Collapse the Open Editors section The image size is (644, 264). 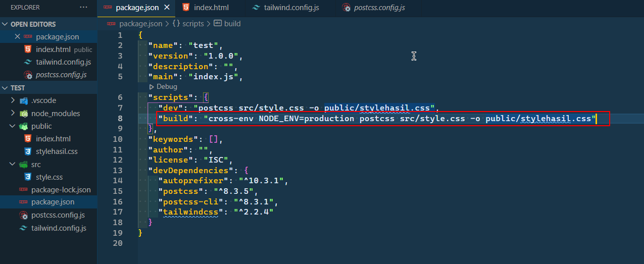(33, 24)
